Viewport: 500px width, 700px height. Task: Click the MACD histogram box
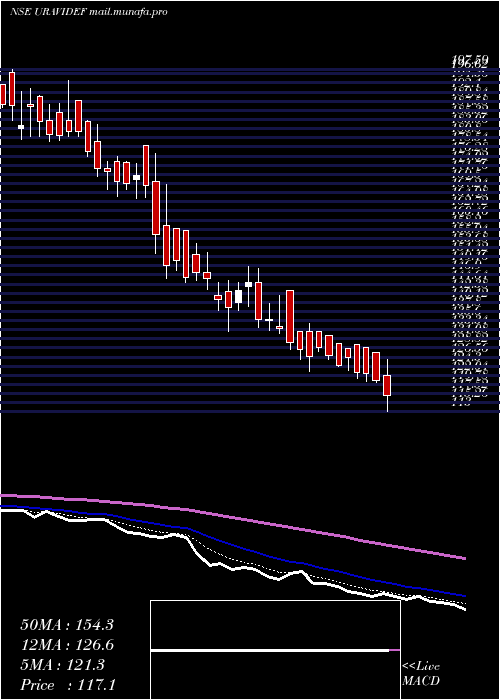[x=275, y=650]
